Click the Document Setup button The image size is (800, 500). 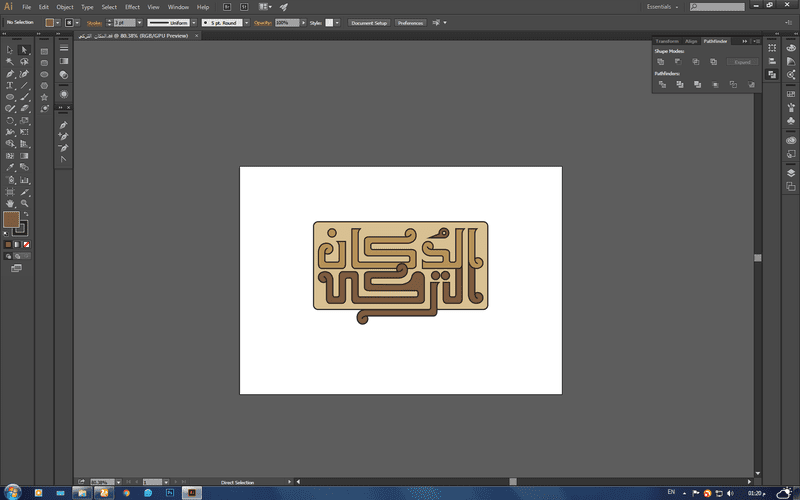click(368, 22)
